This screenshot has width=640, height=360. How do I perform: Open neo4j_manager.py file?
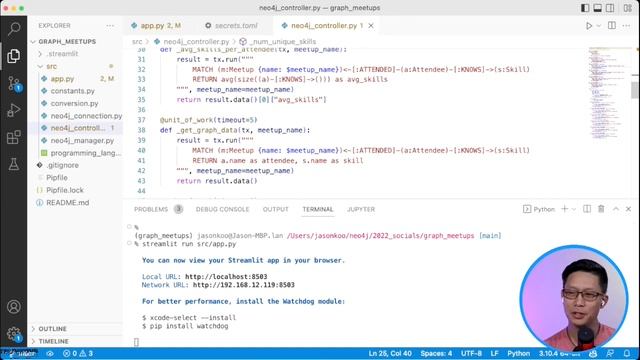pyautogui.click(x=82, y=140)
